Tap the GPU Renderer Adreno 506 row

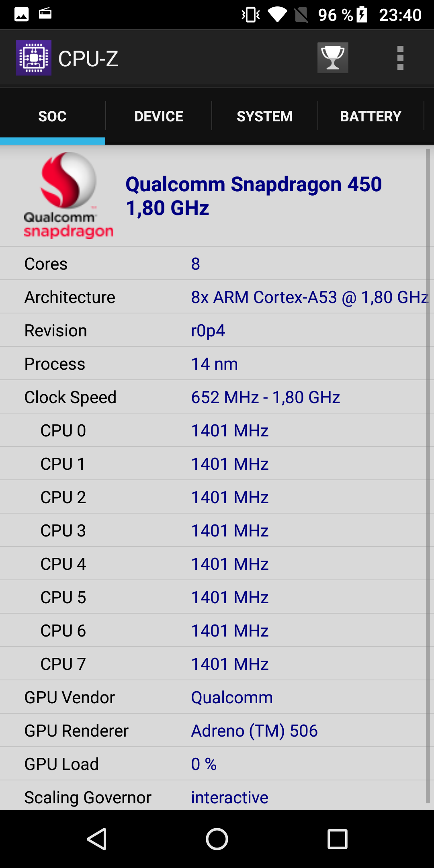click(213, 731)
